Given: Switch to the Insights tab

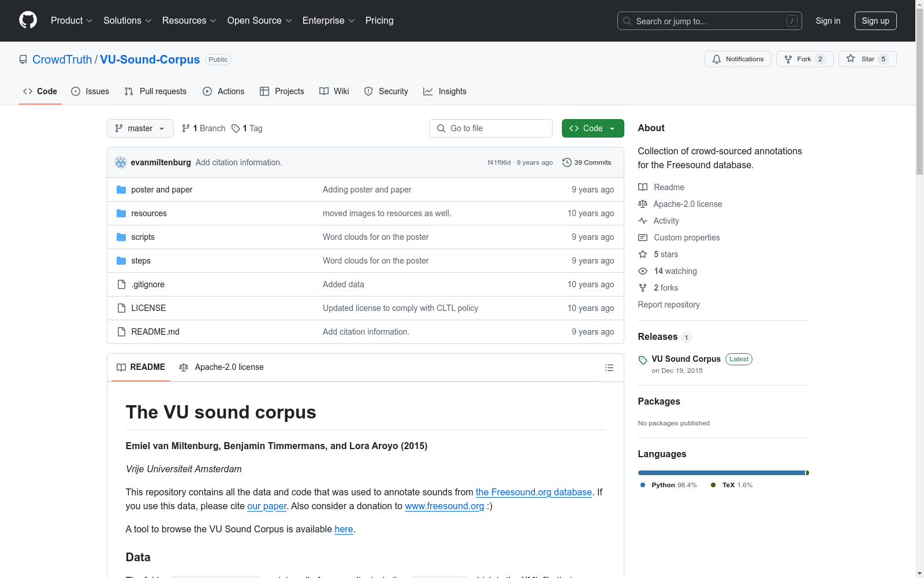Looking at the screenshot, I should tap(445, 91).
